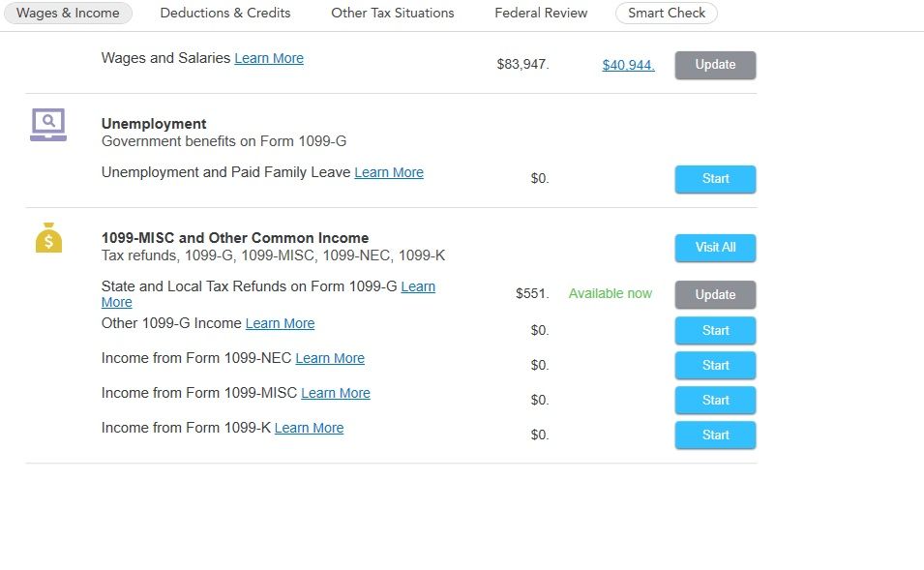Start Other 1099-G Income
This screenshot has width=924, height=570.
pyautogui.click(x=715, y=331)
